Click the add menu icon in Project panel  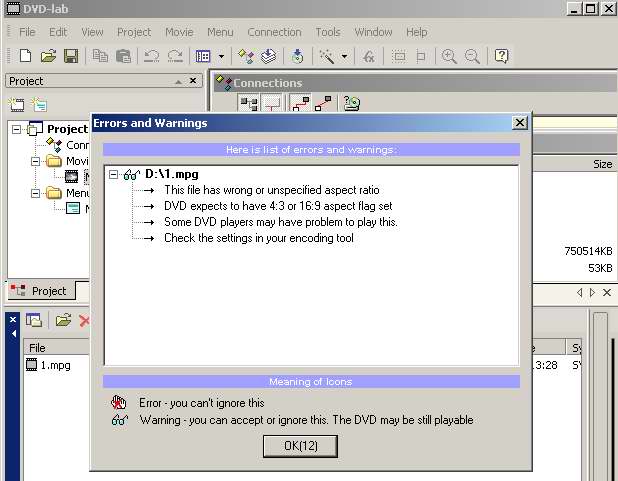pyautogui.click(x=39, y=104)
